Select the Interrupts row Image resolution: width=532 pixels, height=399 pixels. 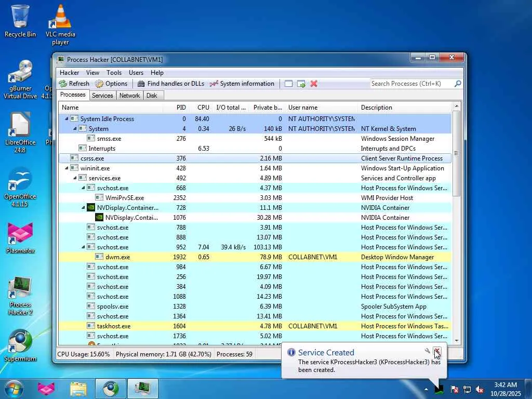coord(255,148)
